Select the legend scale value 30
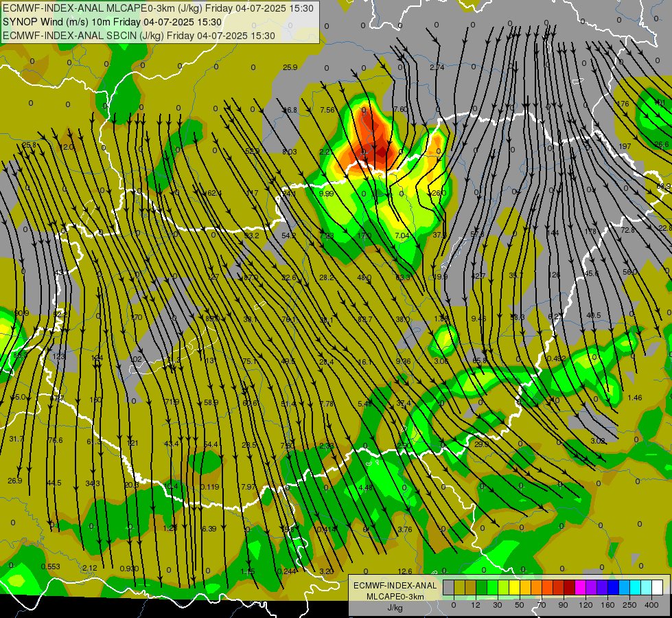Screen dimensions: 672x618 coord(497,605)
